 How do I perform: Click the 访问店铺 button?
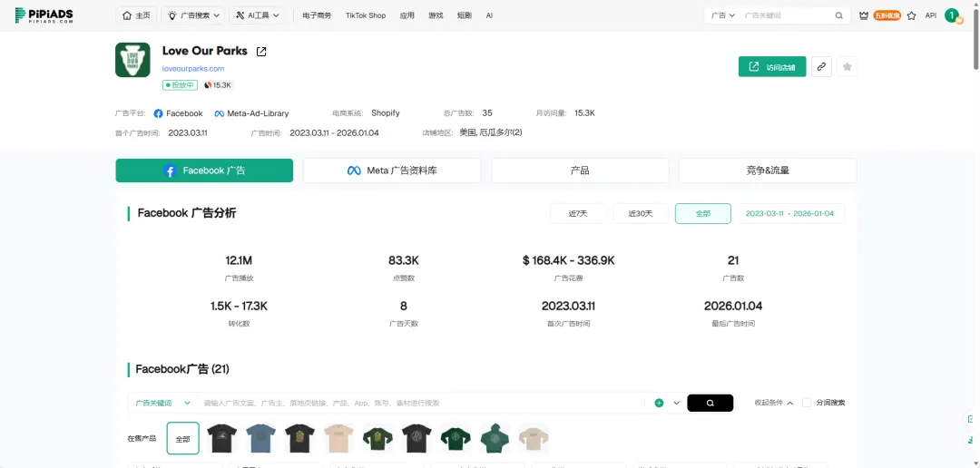click(772, 67)
